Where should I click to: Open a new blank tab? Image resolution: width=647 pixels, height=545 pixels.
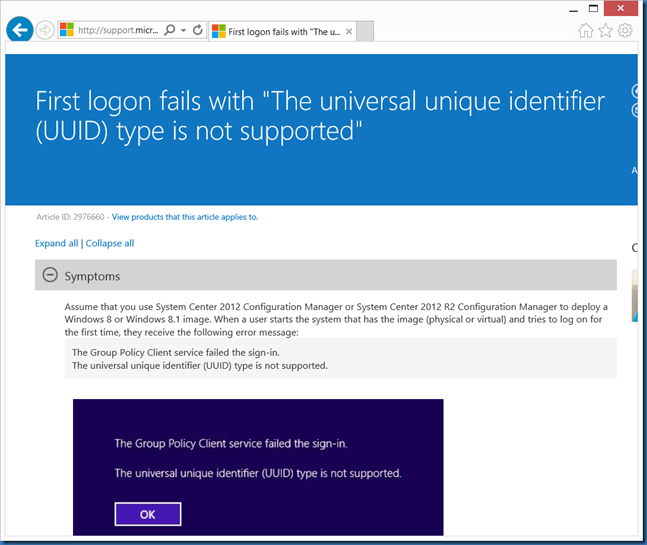point(365,31)
